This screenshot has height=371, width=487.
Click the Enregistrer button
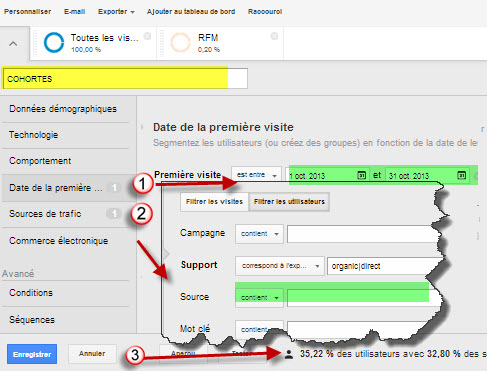coord(32,354)
